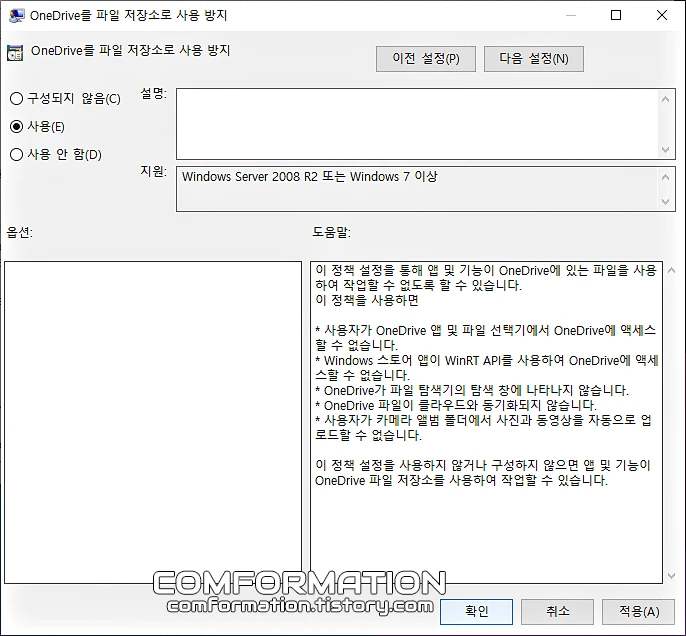Click the 도움말 pane scroll up arrow
Image resolution: width=686 pixels, height=636 pixels.
672,270
